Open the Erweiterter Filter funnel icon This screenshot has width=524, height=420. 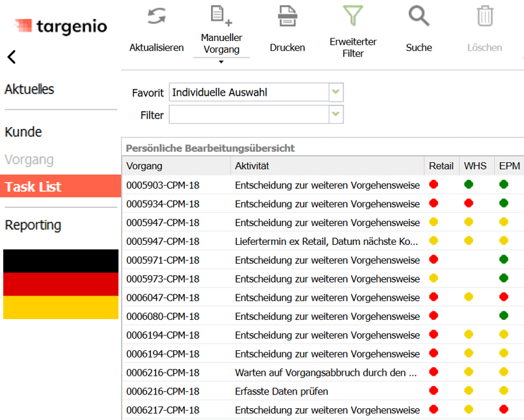pos(353,16)
